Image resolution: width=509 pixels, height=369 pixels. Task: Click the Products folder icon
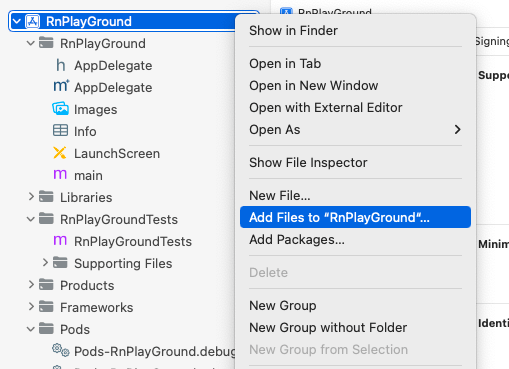(46, 285)
